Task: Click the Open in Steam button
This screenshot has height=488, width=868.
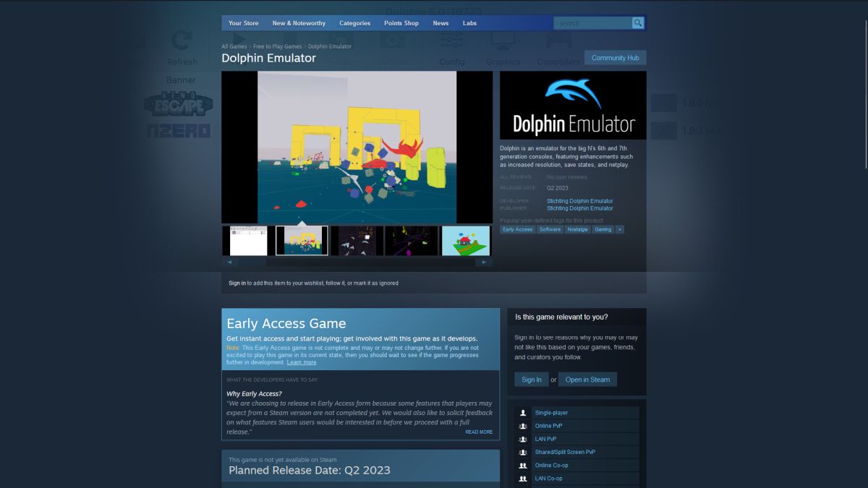Action: click(x=588, y=380)
